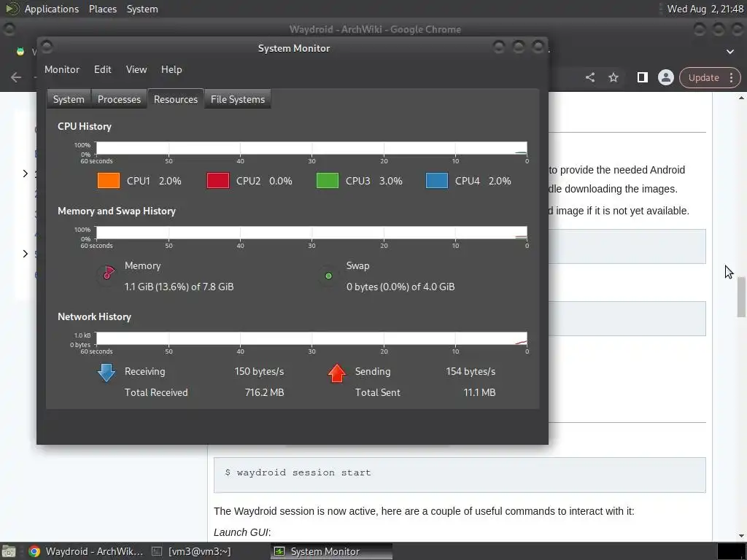Image resolution: width=747 pixels, height=560 pixels.
Task: Click the CPU History graph area
Action: (x=311, y=148)
